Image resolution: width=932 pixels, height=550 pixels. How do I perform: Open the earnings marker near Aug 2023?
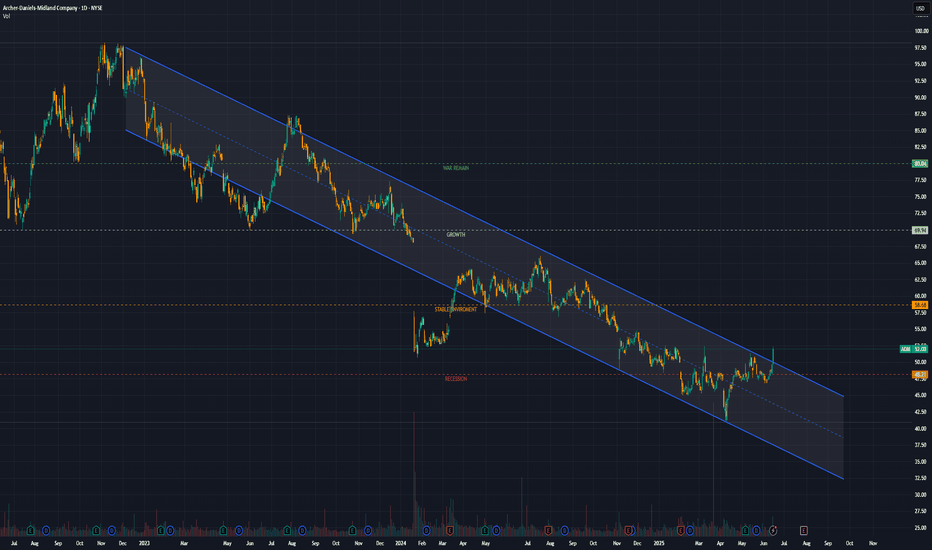pyautogui.click(x=287, y=530)
